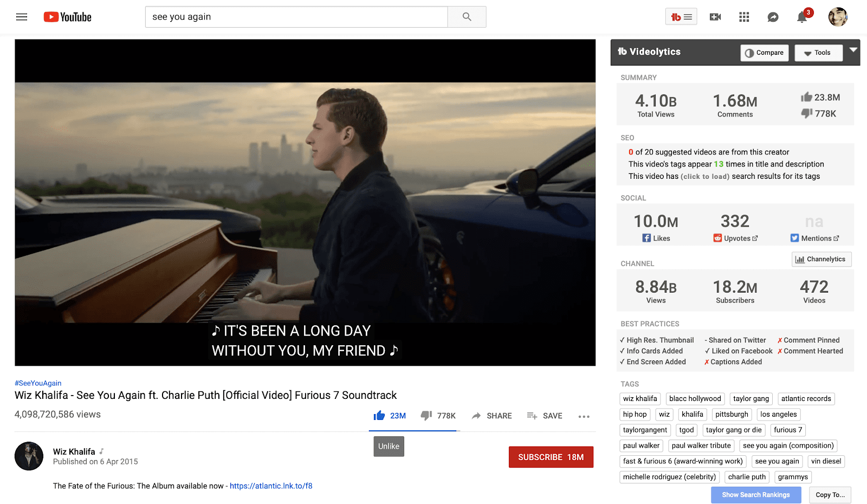Go to YouTube home via logo

point(68,17)
